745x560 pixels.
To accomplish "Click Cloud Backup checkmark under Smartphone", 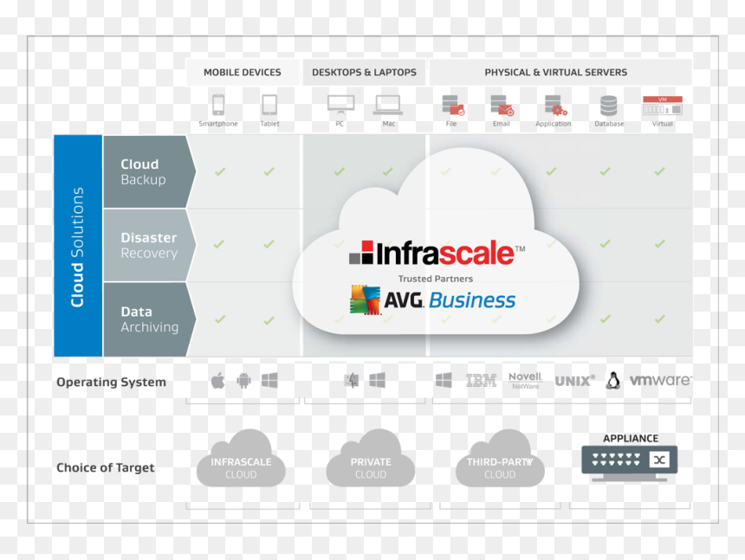I will click(219, 171).
